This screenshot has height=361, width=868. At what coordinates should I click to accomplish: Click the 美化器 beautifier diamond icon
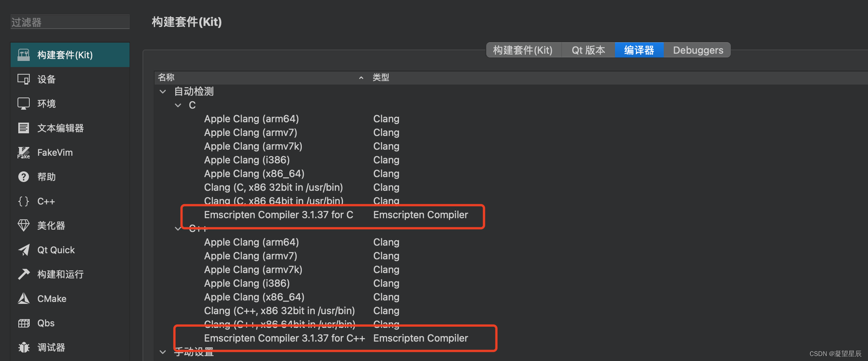point(24,225)
